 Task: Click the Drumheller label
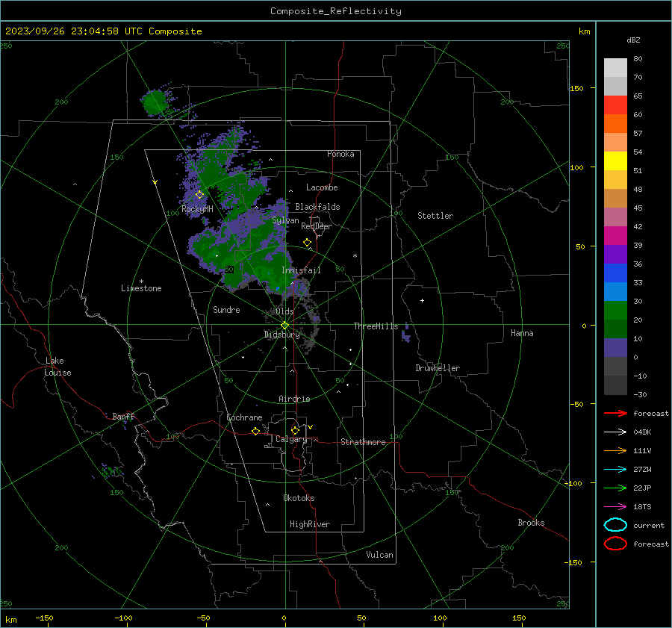[x=438, y=368]
